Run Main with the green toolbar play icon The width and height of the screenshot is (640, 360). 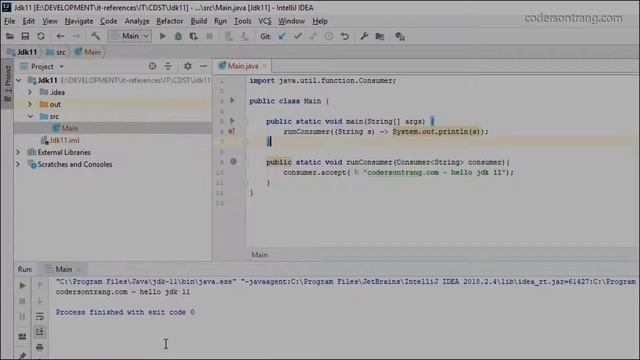pos(162,36)
